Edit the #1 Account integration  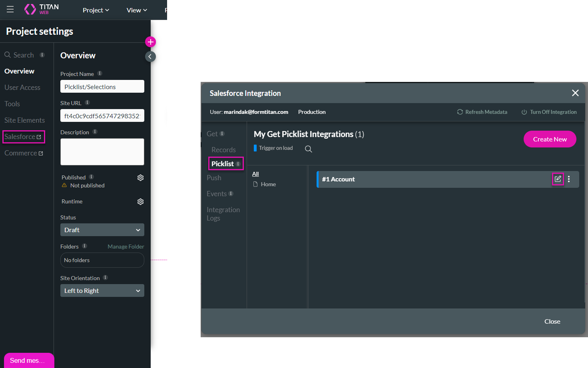point(558,179)
